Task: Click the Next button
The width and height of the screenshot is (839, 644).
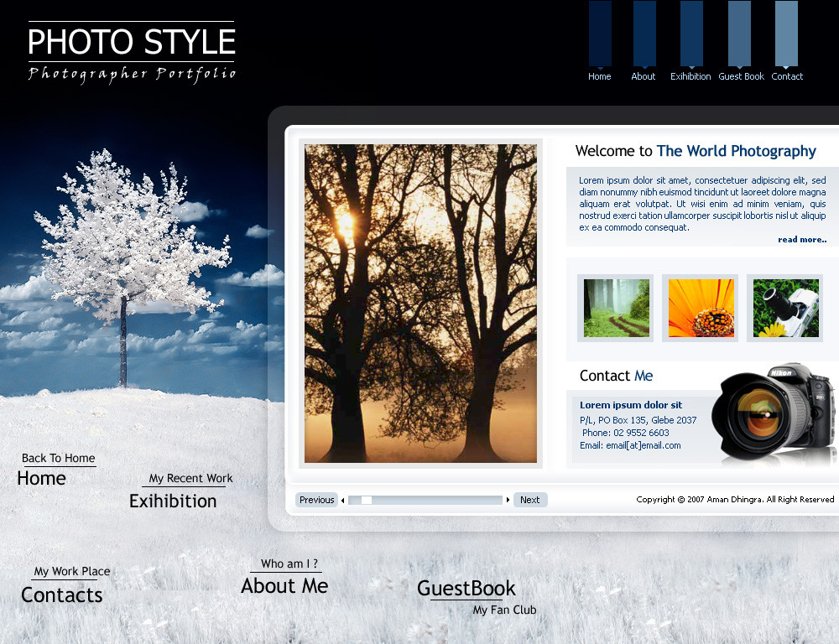Action: click(x=529, y=500)
